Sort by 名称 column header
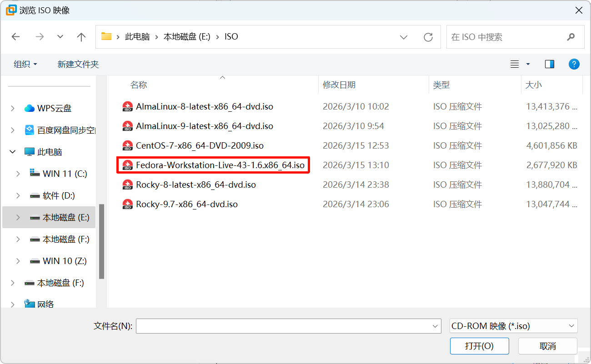The image size is (591, 364). tap(139, 85)
